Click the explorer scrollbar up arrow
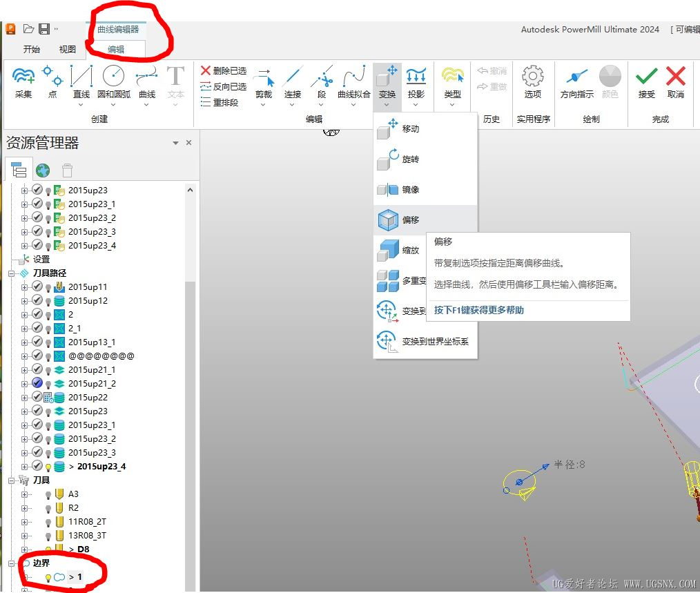Screen dimensions: 700x593 click(190, 190)
